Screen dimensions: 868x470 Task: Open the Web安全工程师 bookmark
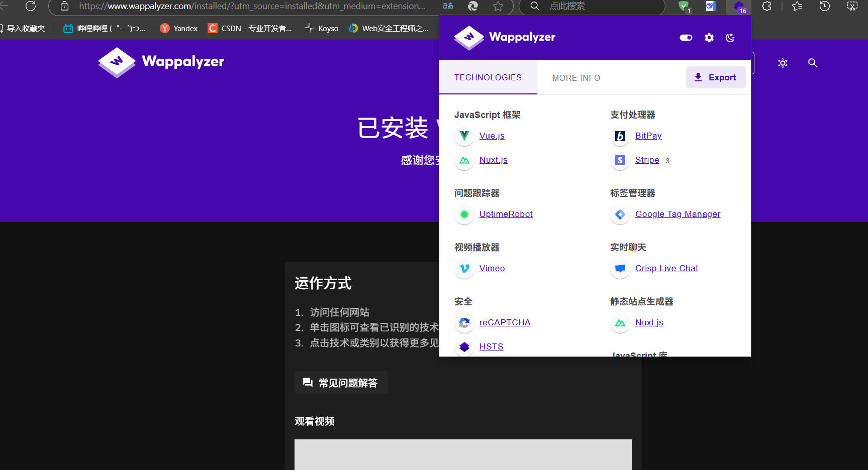pos(389,28)
